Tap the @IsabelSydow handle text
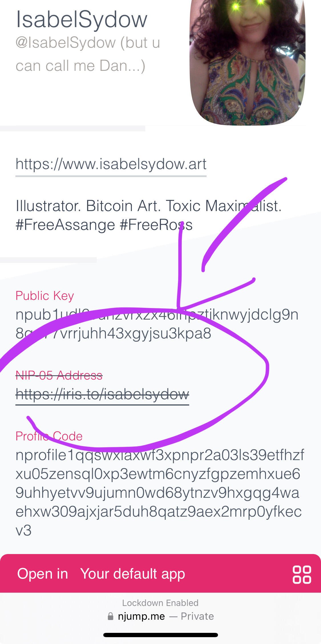 [66, 43]
